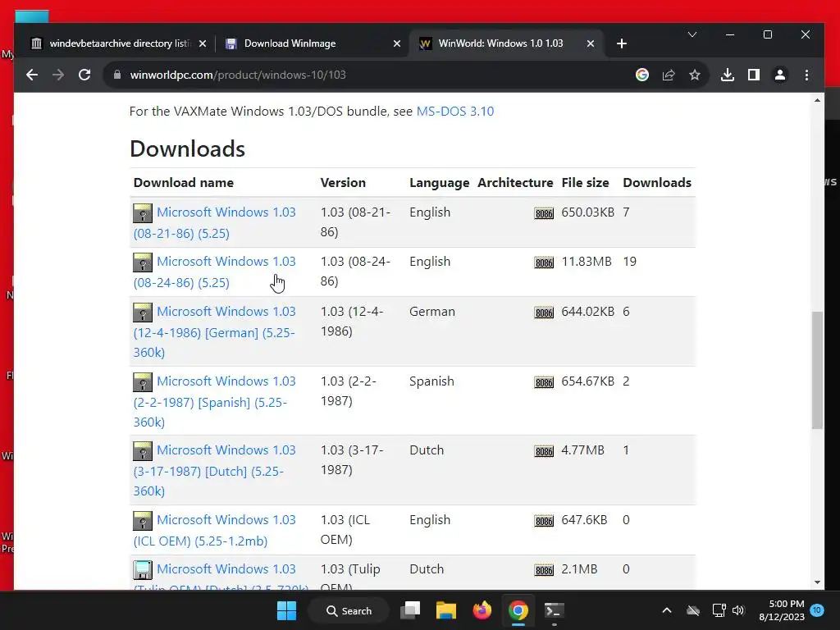840x630 pixels.
Task: Open the German 12-4-1986 download link
Action: (214, 332)
